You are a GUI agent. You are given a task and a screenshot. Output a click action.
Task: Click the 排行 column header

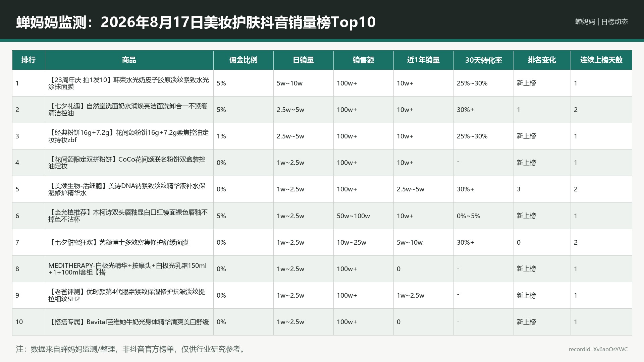tap(29, 60)
